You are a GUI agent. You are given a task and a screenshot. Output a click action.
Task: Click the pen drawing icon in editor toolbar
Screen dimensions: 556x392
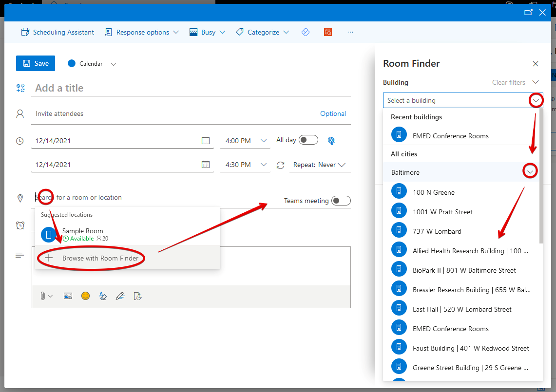tap(120, 296)
